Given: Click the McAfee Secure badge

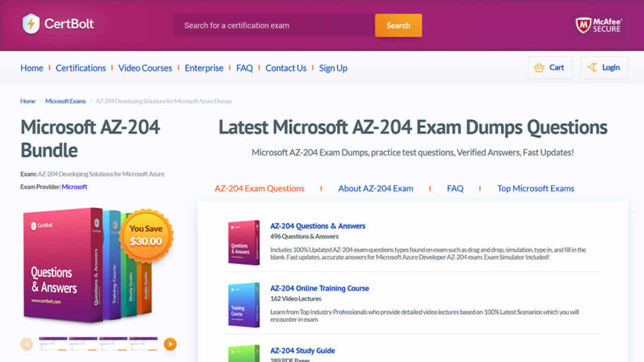Looking at the screenshot, I should tap(599, 25).
